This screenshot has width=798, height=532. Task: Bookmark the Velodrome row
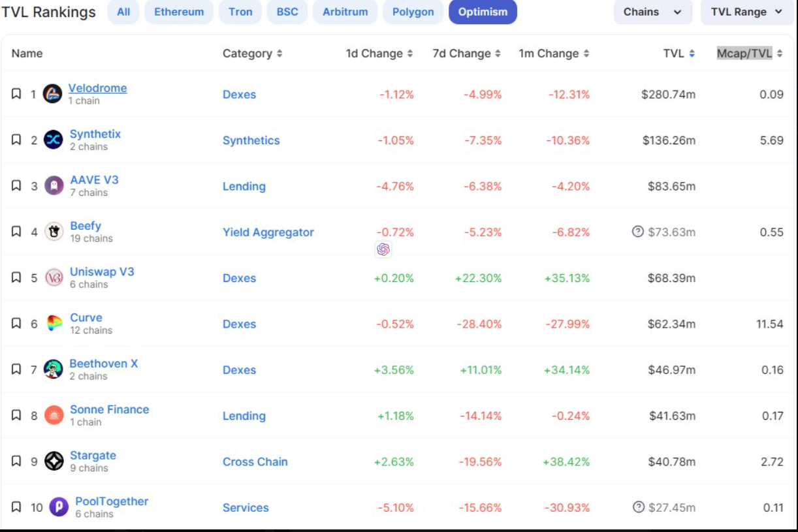[16, 94]
